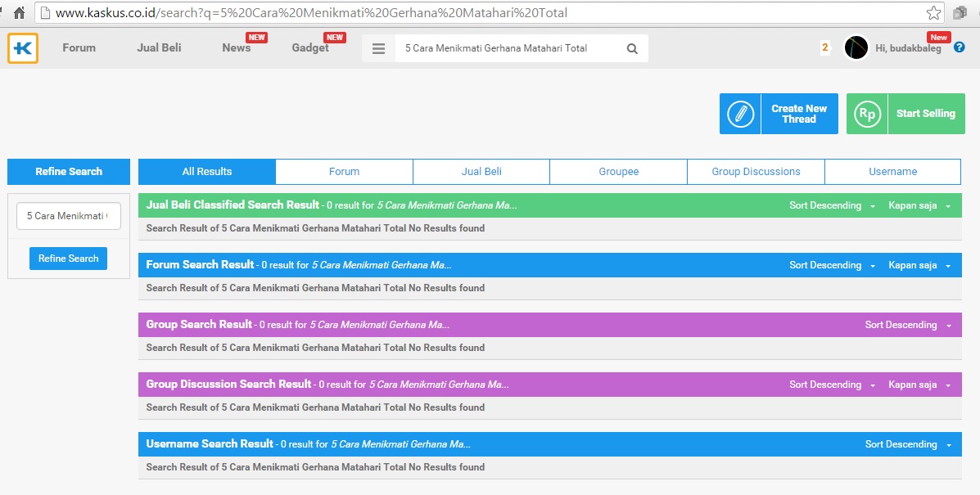Open the Gadget menu item
The image size is (980, 495).
pos(310,47)
